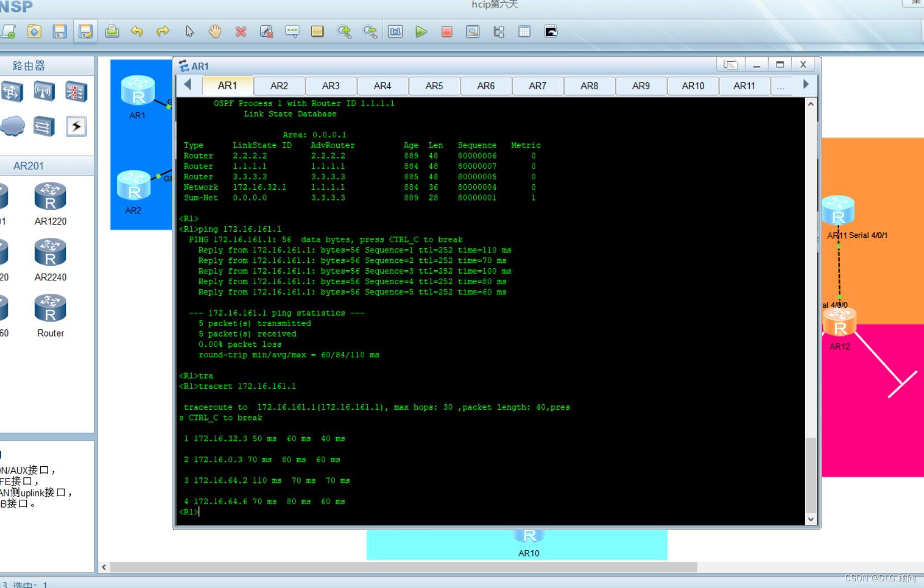Click the terminal vertical scrollbar thumb
924x588 pixels.
click(x=811, y=476)
